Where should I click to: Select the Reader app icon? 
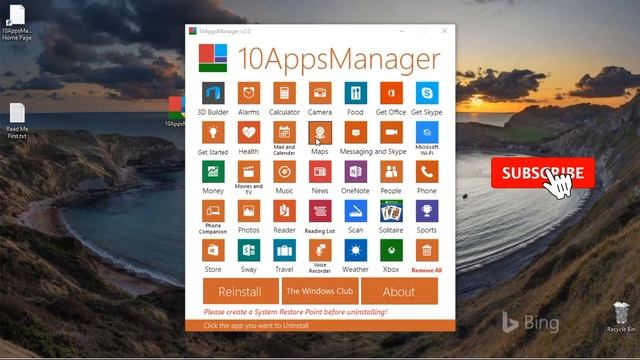point(284,211)
